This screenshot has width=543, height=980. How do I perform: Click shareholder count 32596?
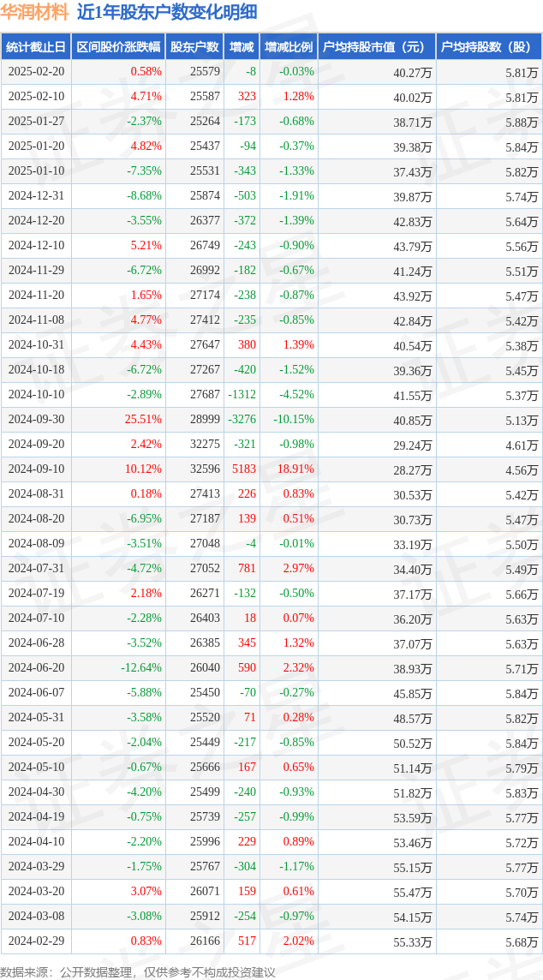tap(205, 469)
